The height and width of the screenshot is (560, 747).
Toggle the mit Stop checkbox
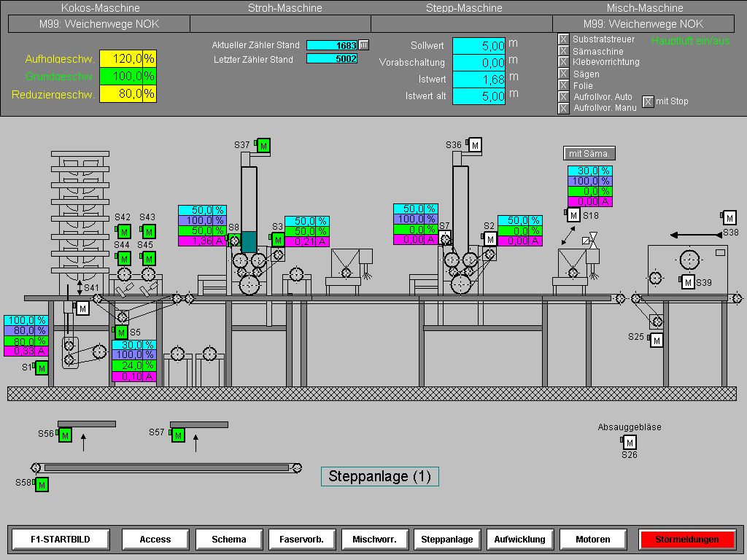[x=648, y=101]
